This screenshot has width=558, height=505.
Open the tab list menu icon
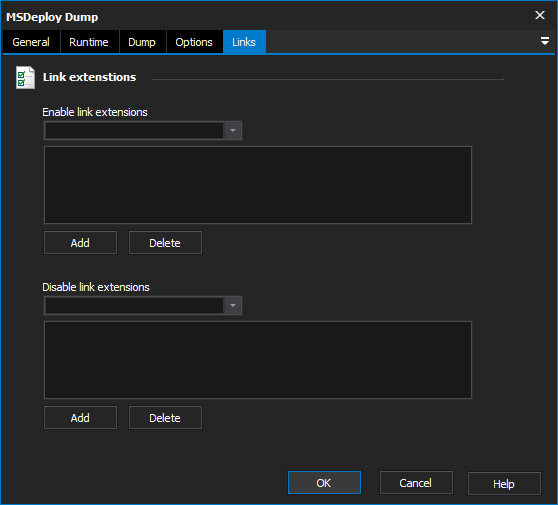tap(544, 41)
